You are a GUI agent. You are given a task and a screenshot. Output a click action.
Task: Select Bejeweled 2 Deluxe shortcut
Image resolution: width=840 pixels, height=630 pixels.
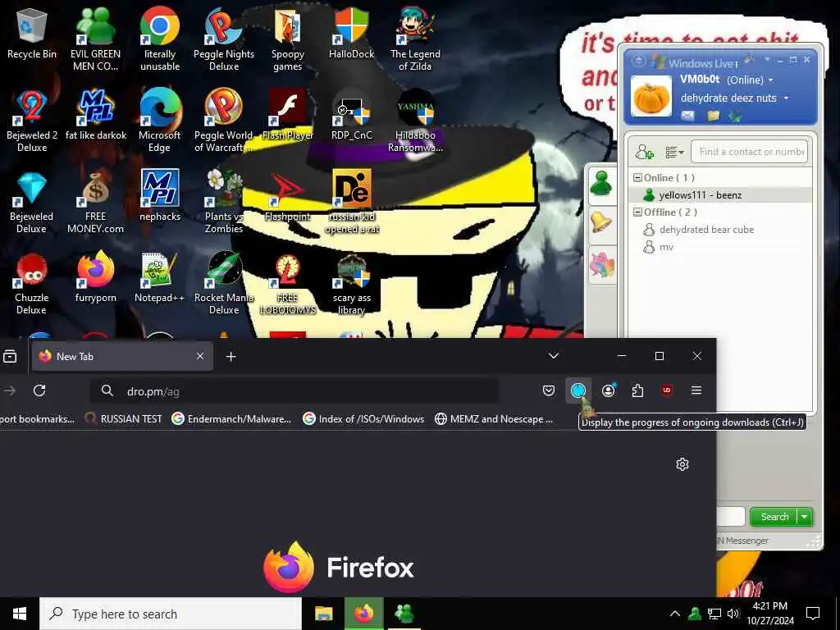(x=32, y=121)
